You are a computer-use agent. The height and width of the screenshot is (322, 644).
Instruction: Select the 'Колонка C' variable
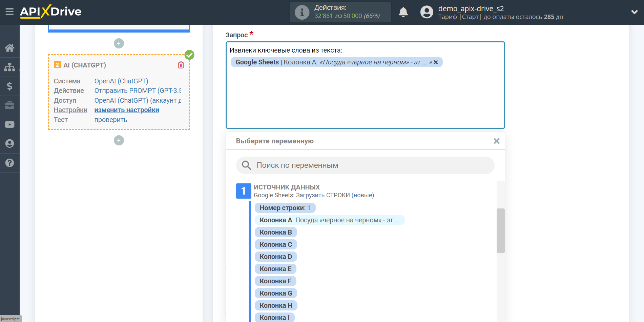[x=276, y=244]
